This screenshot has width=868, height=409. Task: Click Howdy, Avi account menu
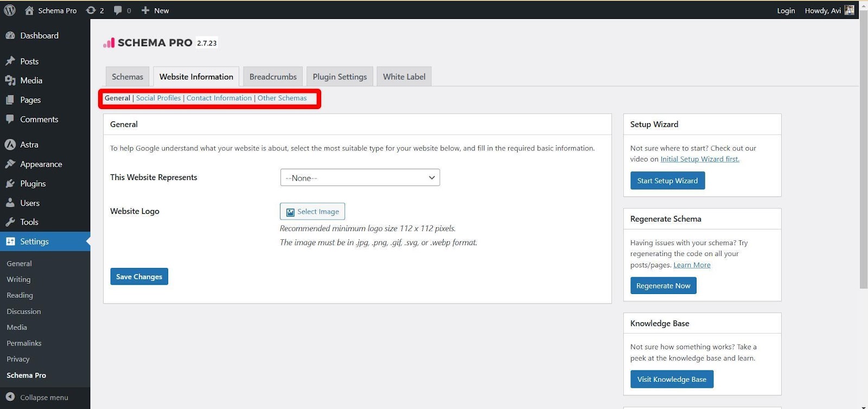click(829, 10)
